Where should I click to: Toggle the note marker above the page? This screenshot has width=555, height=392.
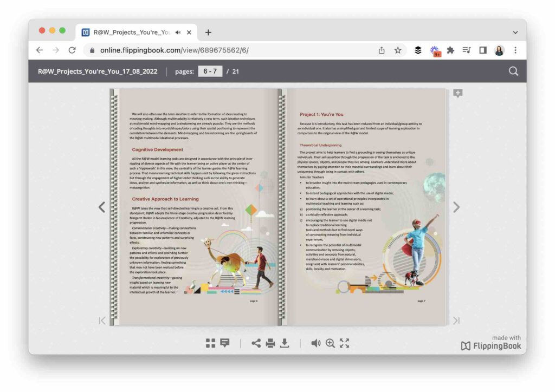point(458,93)
